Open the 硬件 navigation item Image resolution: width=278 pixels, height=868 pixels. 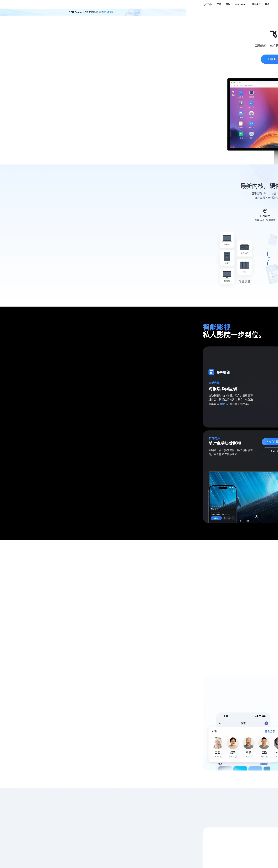228,4
